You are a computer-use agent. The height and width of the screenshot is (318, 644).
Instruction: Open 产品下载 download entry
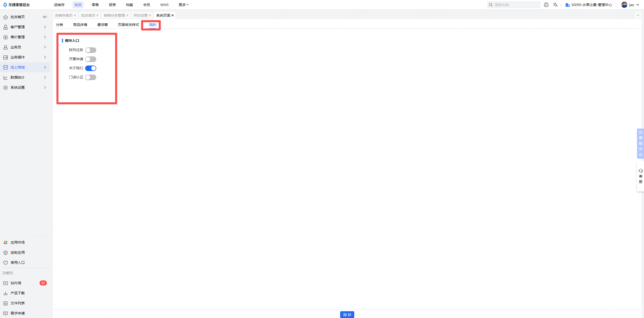tap(17, 293)
